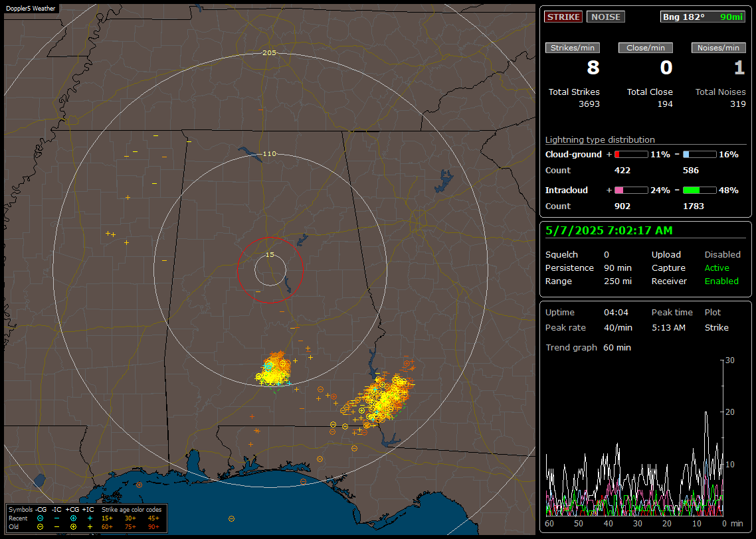Click the negative intracloud count 1783
The image size is (756, 539).
[x=694, y=206]
